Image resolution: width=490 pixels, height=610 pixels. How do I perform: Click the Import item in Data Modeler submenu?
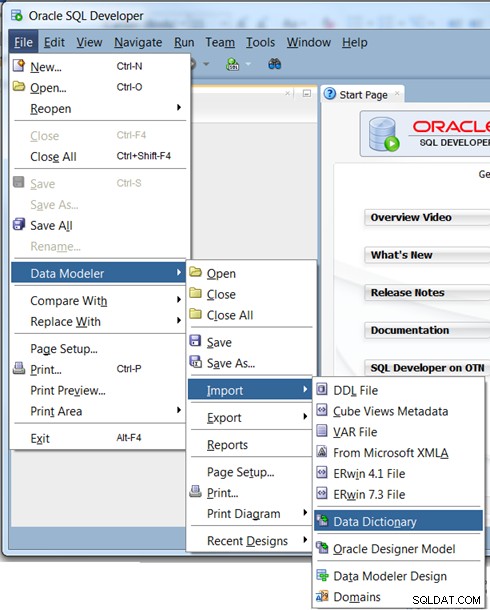click(x=250, y=390)
